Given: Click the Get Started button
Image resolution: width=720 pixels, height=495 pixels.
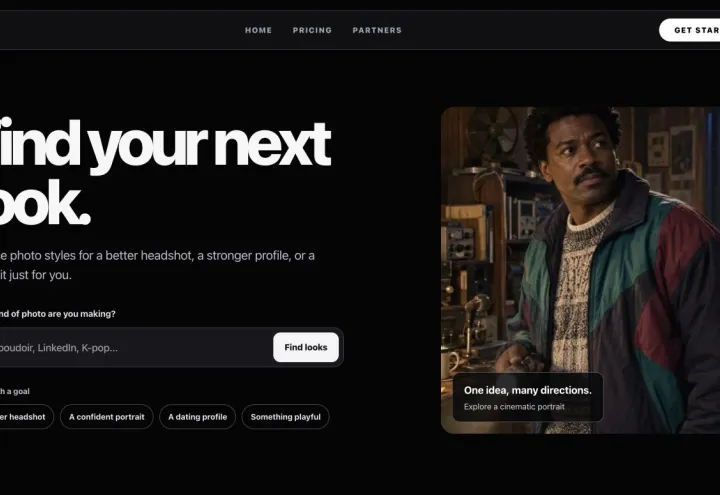Looking at the screenshot, I should [690, 30].
